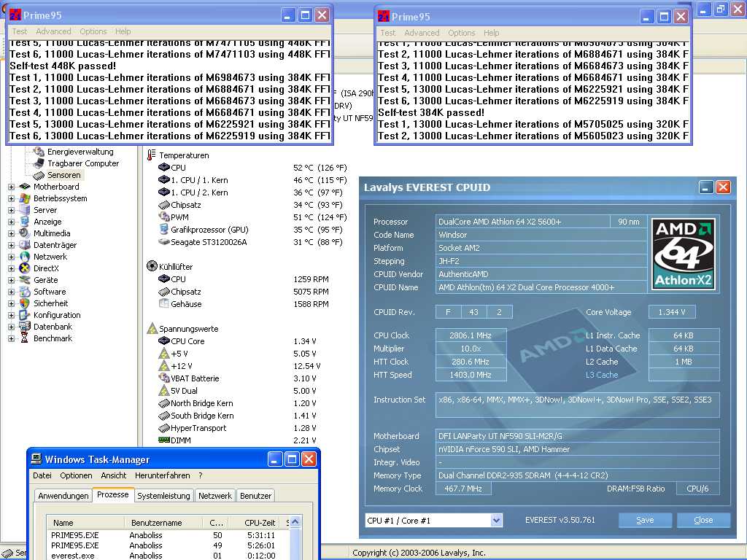Select the CPU Core 1.34 V voltage row

[x=237, y=341]
